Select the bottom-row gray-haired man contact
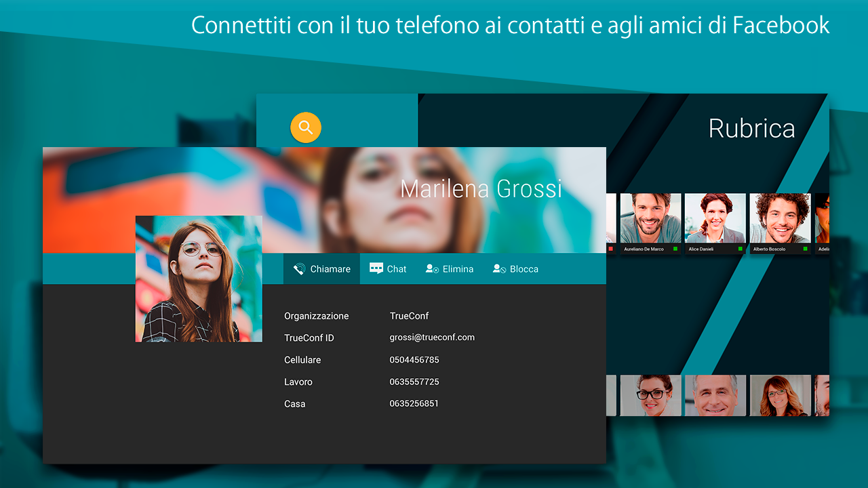 coord(715,395)
